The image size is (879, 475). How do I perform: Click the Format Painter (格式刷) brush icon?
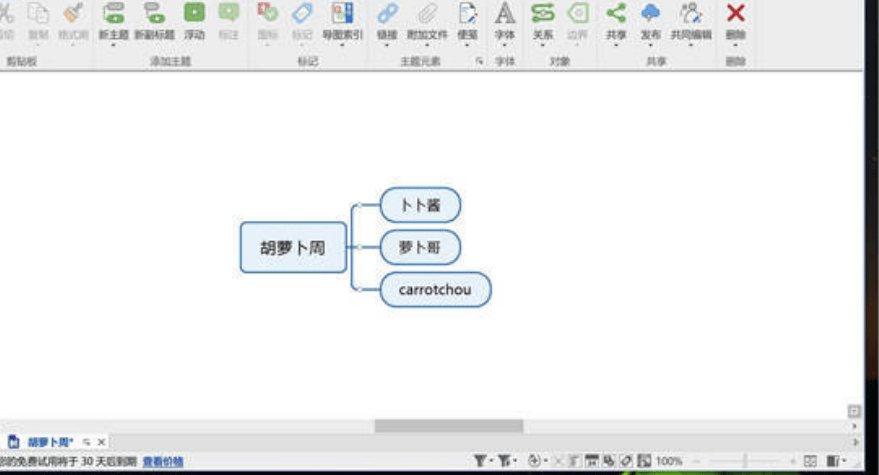click(x=73, y=12)
